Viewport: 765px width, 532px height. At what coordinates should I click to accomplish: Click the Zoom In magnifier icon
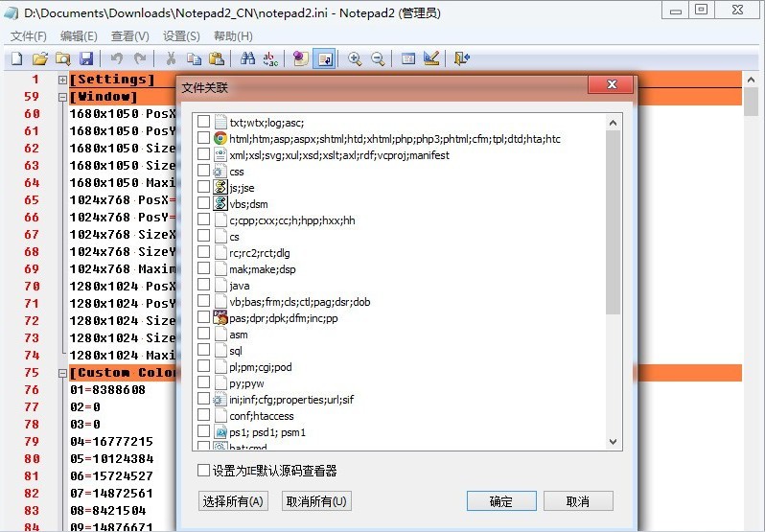(x=355, y=59)
